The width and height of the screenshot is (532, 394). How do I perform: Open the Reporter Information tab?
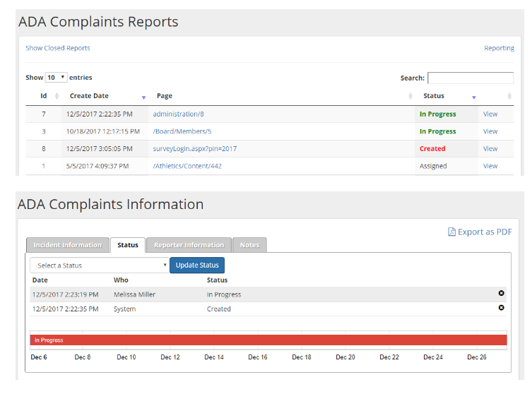[189, 245]
